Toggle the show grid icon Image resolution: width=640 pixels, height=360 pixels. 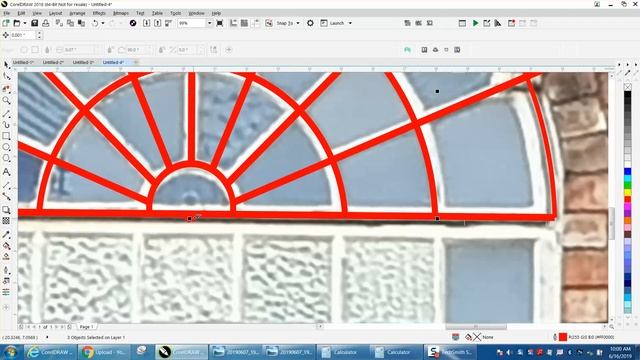244,23
